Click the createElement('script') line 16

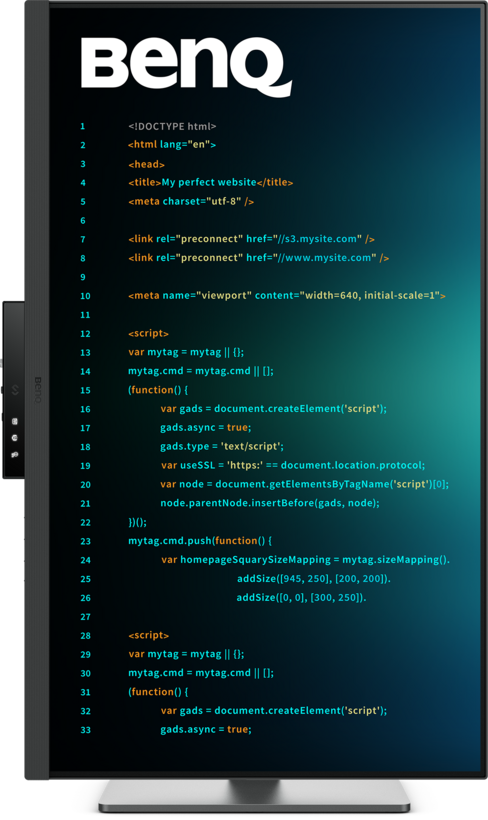pyautogui.click(x=274, y=408)
